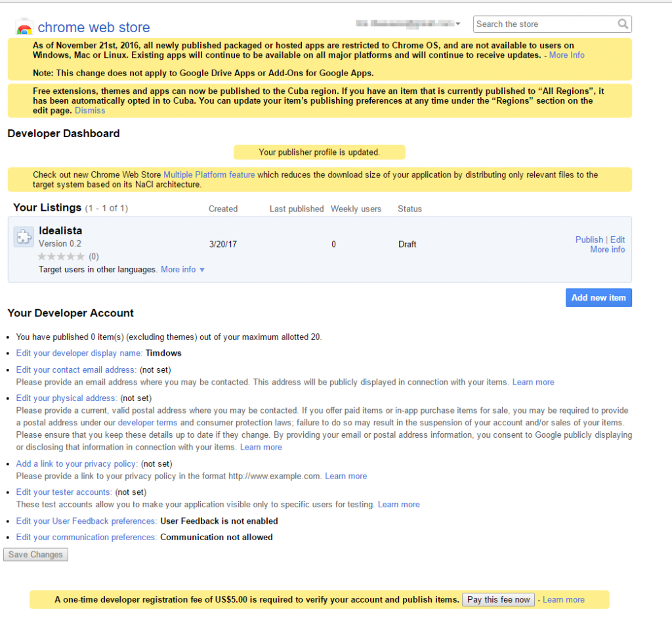Open Learn more after contact email text
The height and width of the screenshot is (636, 672).
tap(533, 382)
